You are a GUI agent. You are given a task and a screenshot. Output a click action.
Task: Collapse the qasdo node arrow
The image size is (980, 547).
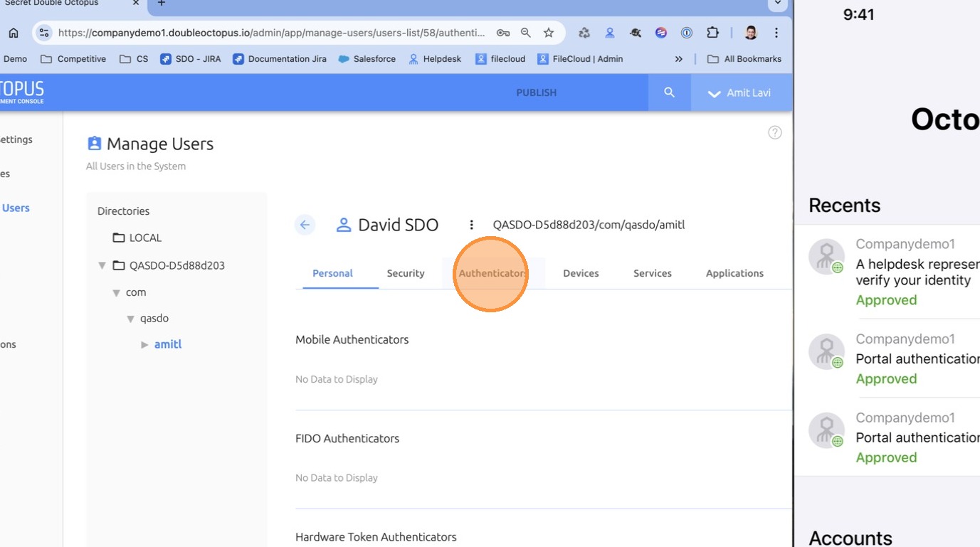(130, 319)
